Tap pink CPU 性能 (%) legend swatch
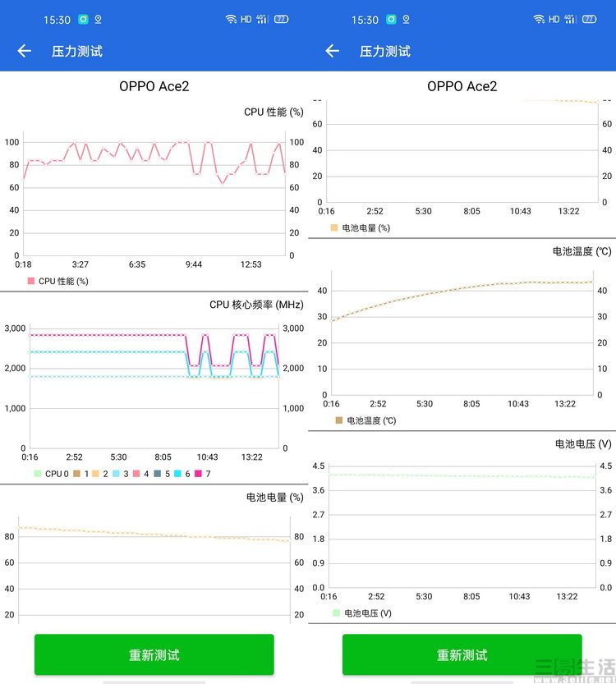This screenshot has height=684, width=616. click(31, 281)
